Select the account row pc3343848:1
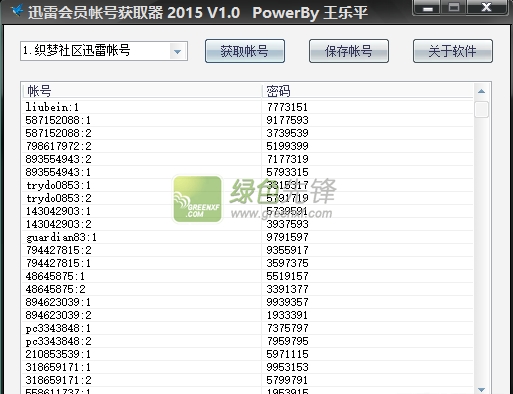 248,328
